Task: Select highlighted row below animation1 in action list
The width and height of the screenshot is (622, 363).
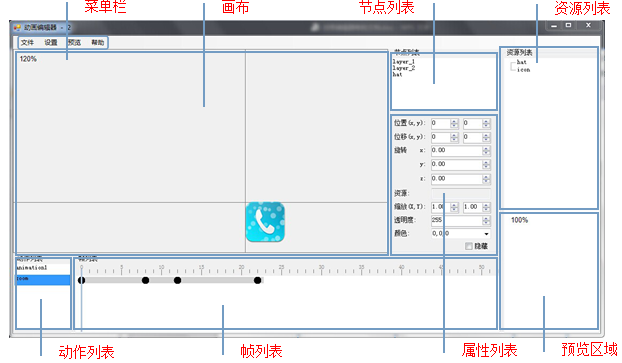Action: [x=43, y=279]
